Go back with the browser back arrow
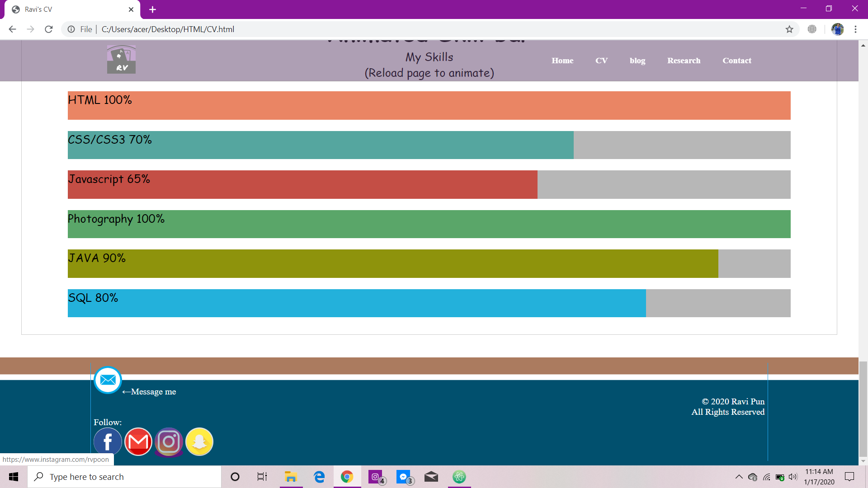This screenshot has height=488, width=868. point(12,29)
